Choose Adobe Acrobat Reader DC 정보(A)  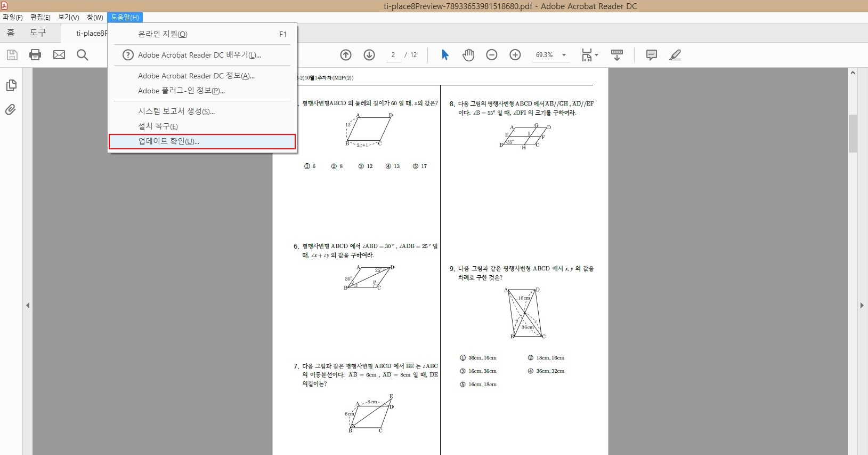coord(202,76)
